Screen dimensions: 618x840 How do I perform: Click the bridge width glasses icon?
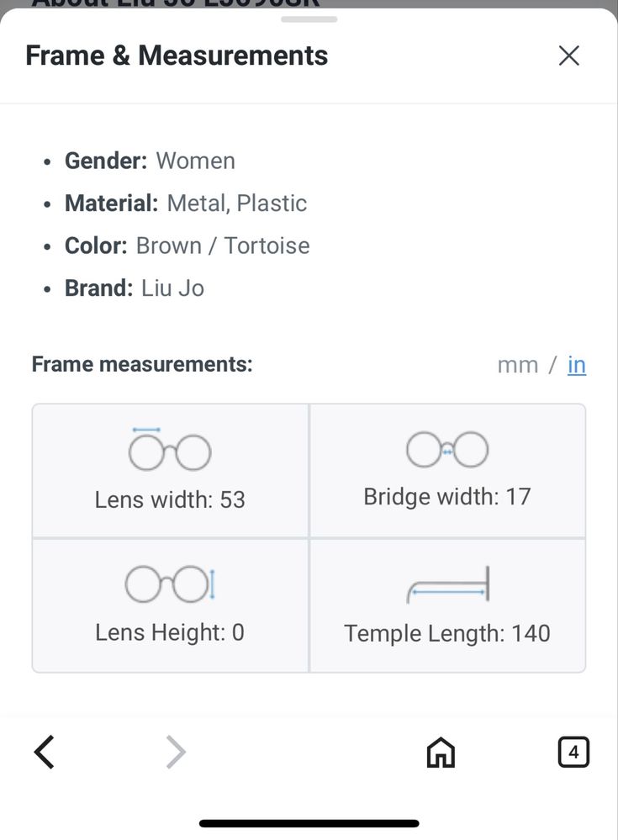[447, 450]
